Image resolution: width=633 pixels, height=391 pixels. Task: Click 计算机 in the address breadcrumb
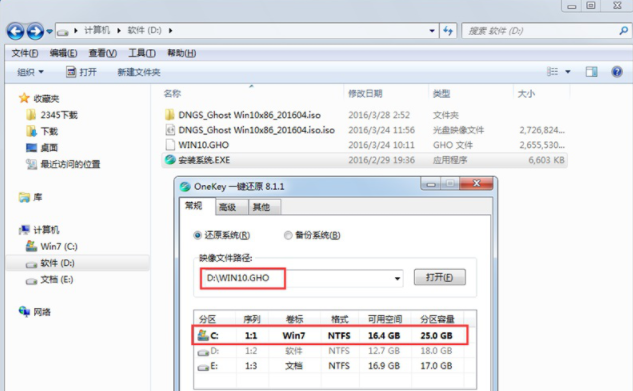(97, 30)
